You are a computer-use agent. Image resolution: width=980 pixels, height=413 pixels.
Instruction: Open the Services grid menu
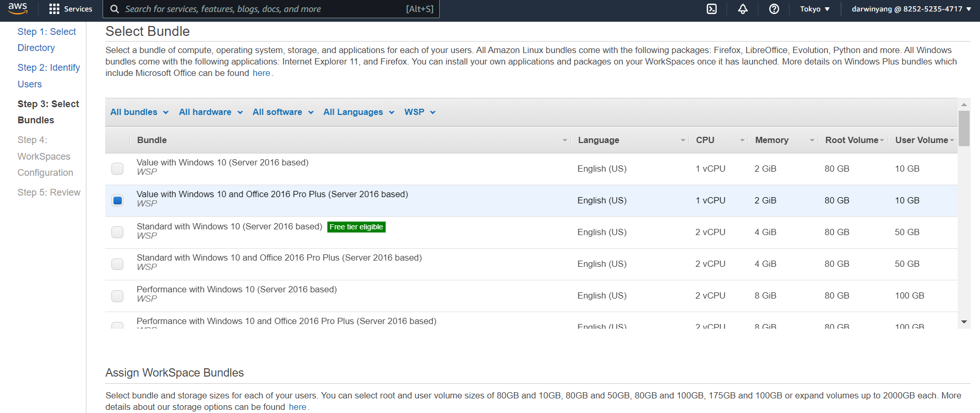tap(70, 9)
